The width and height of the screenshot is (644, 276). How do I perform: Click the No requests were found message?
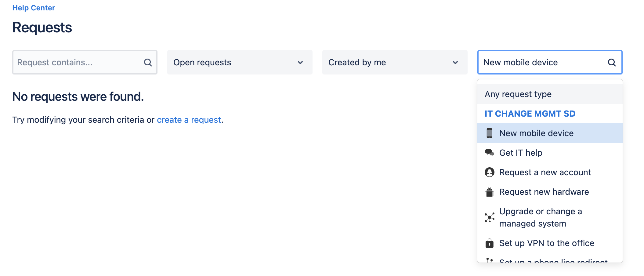coord(78,96)
